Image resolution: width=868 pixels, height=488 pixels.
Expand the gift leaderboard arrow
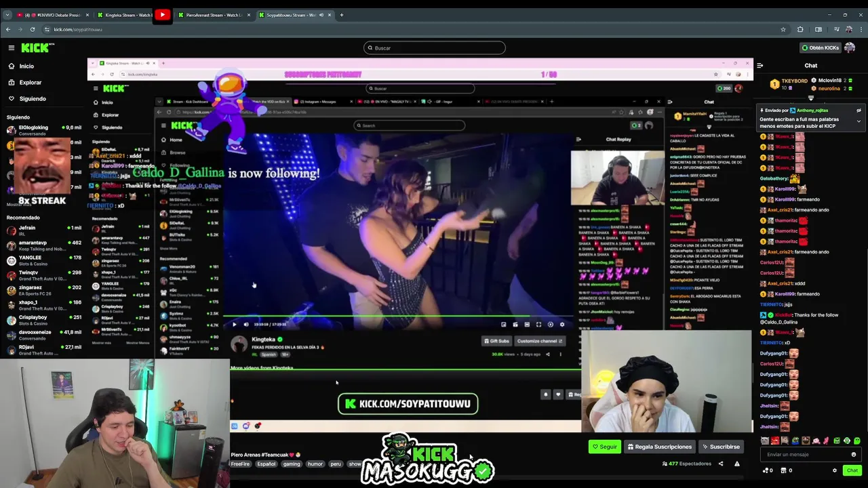click(811, 98)
